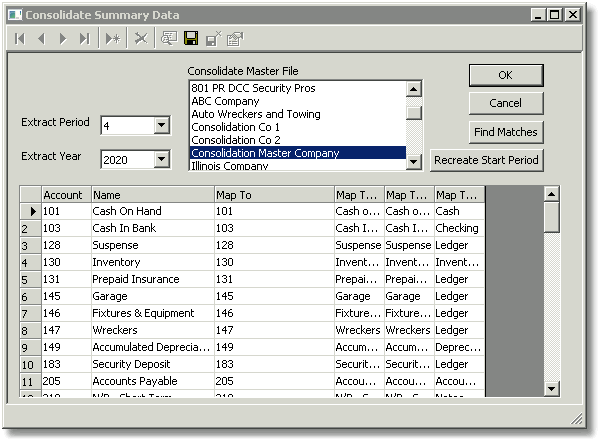Click the Checking cell in row 2
Image resolution: width=601 pixels, height=443 pixels.
459,228
